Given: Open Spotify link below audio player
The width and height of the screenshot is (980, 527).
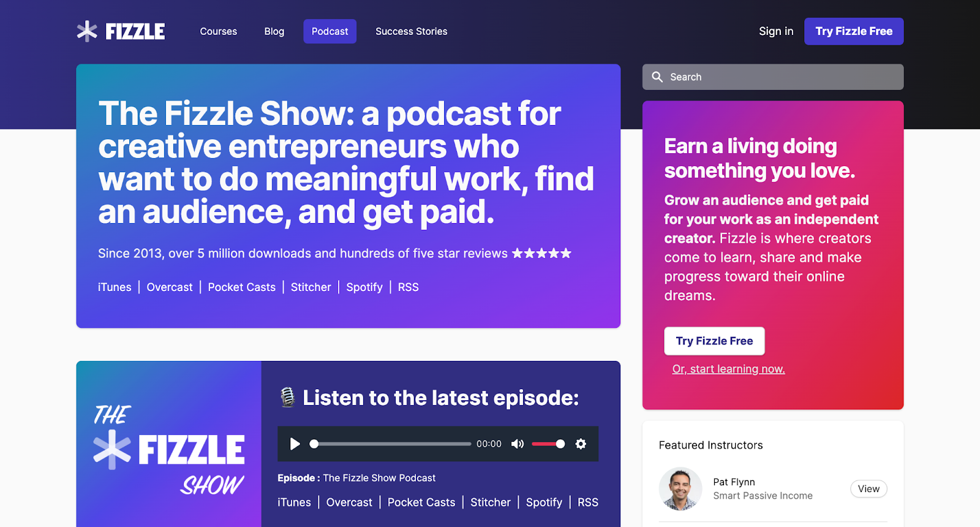Looking at the screenshot, I should (x=544, y=502).
